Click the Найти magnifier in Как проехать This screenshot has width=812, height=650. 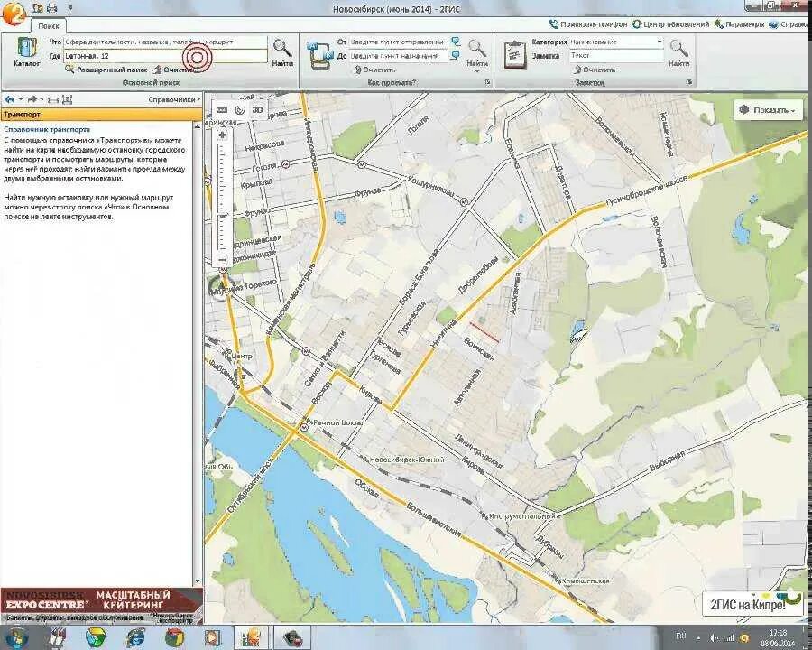click(477, 53)
